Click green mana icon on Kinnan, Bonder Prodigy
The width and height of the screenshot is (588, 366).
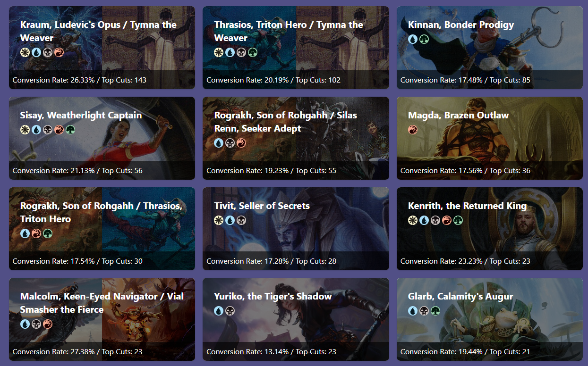coord(424,39)
